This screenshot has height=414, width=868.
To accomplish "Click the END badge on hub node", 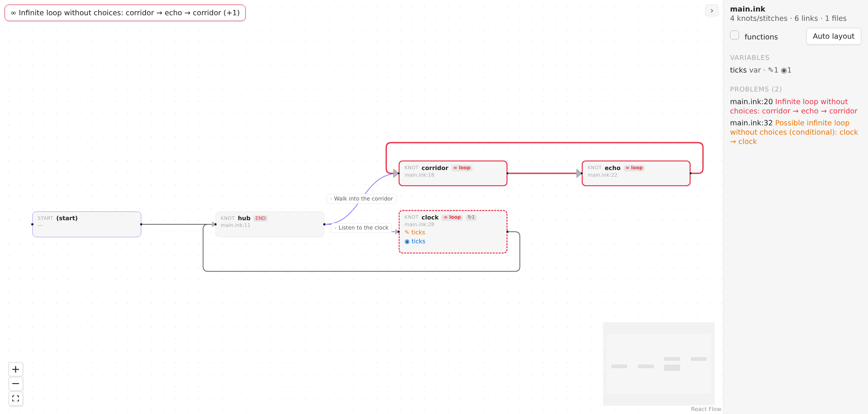I will pyautogui.click(x=260, y=218).
